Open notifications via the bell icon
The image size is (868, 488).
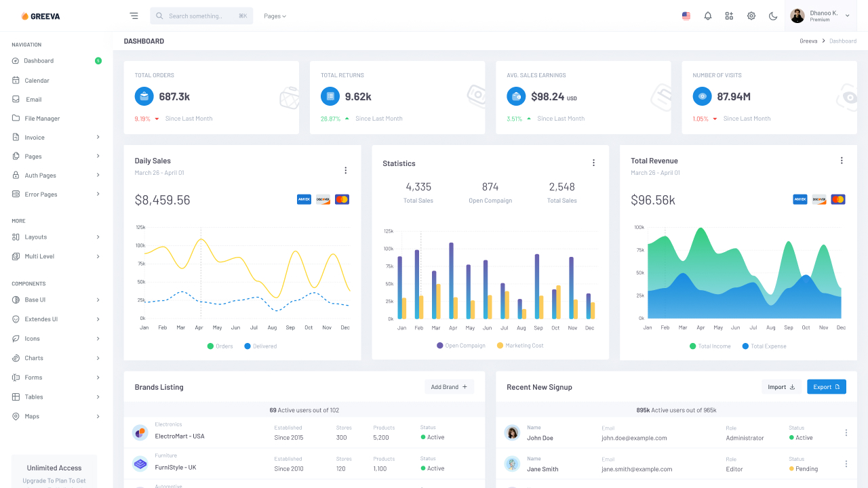708,16
